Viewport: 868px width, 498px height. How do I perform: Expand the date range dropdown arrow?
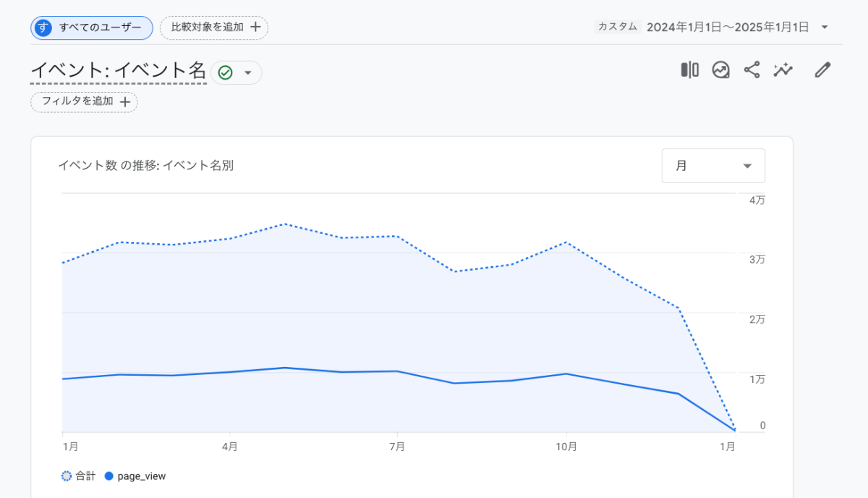[x=825, y=28]
